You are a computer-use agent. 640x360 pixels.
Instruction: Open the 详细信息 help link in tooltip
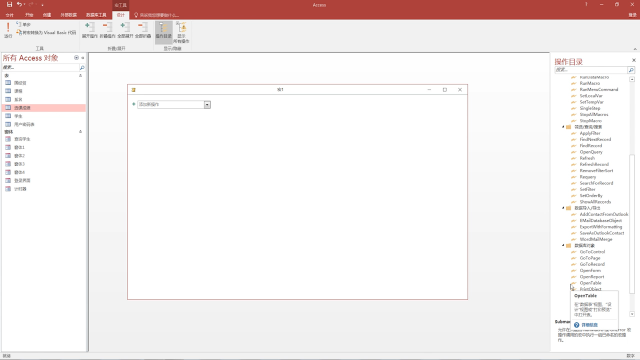point(589,325)
